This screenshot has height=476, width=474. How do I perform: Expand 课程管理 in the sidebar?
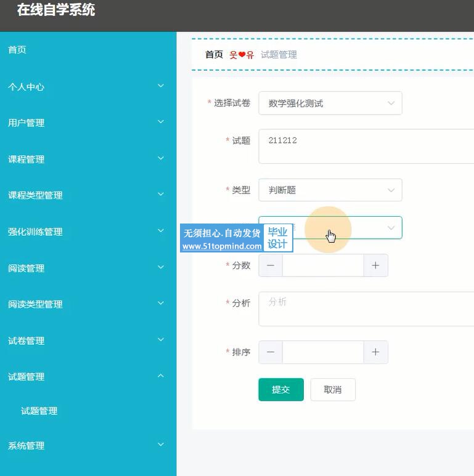point(88,159)
